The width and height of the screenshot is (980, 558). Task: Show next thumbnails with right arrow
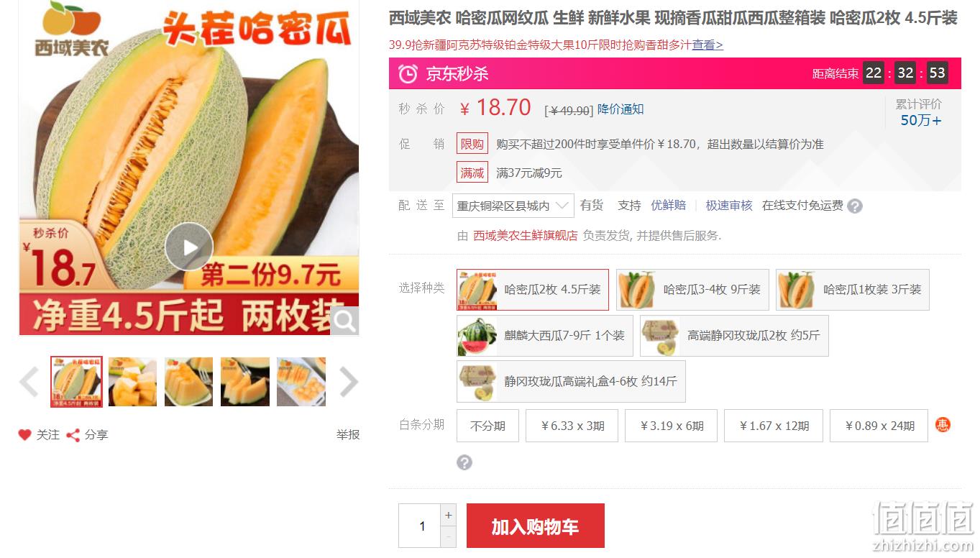[x=348, y=382]
